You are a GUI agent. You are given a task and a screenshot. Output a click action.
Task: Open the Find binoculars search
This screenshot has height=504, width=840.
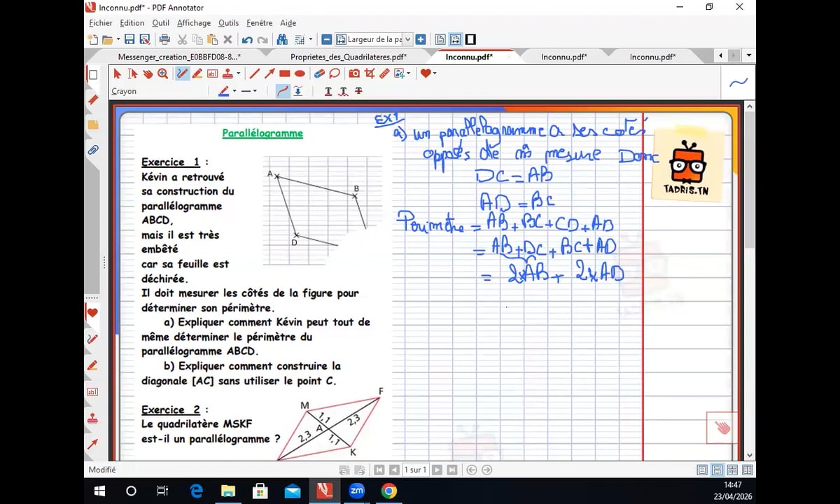pos(282,40)
